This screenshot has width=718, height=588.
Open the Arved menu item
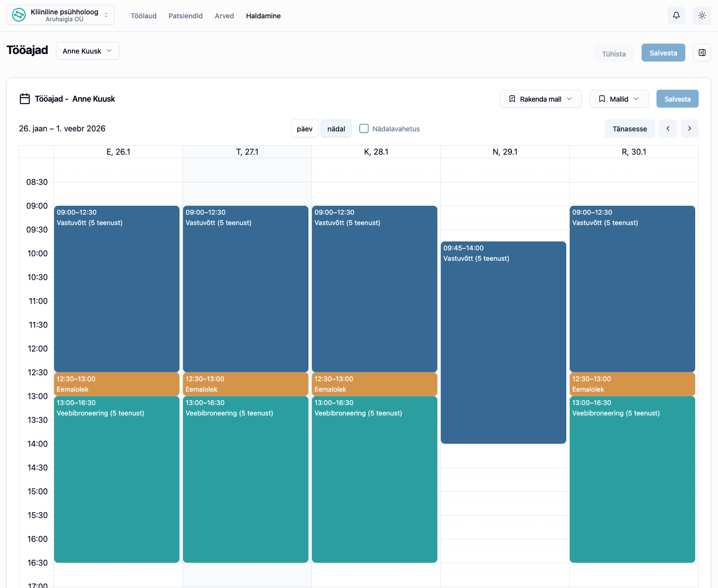(x=224, y=15)
